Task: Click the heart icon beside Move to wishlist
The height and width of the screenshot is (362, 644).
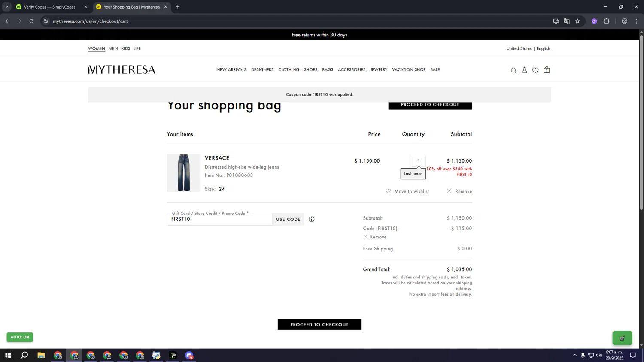Action: coord(388,191)
